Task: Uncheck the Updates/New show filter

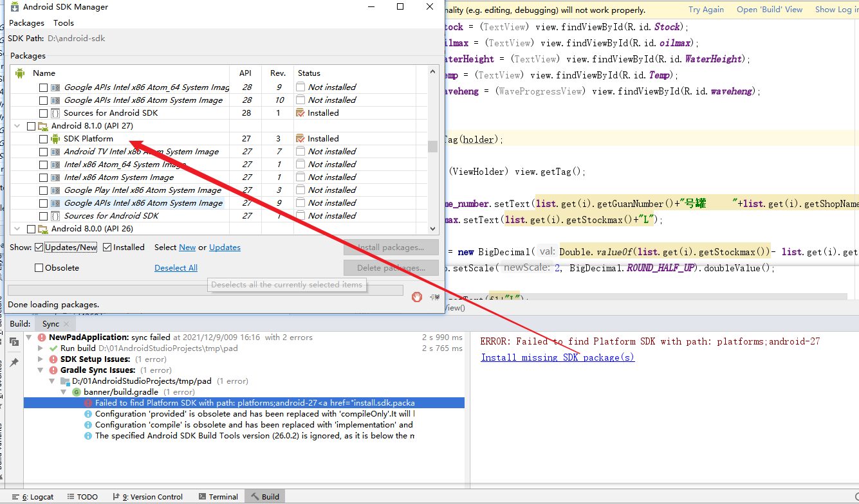Action: click(39, 248)
